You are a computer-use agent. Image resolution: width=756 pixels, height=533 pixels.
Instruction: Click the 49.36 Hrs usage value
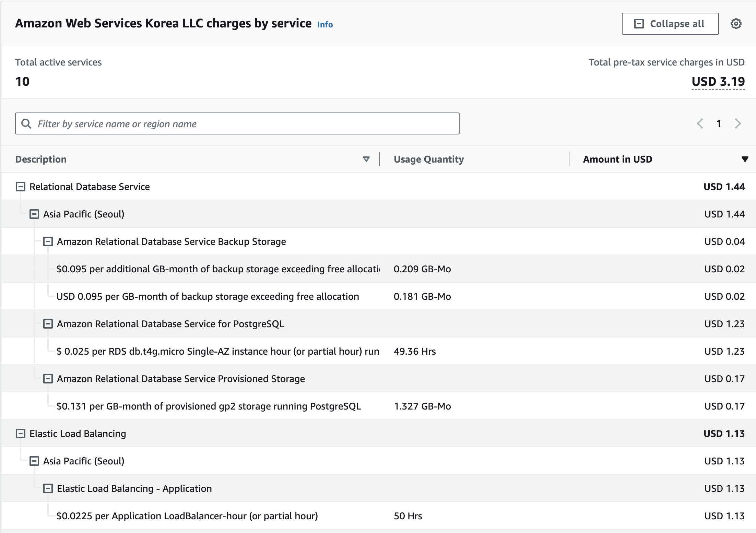(x=415, y=351)
